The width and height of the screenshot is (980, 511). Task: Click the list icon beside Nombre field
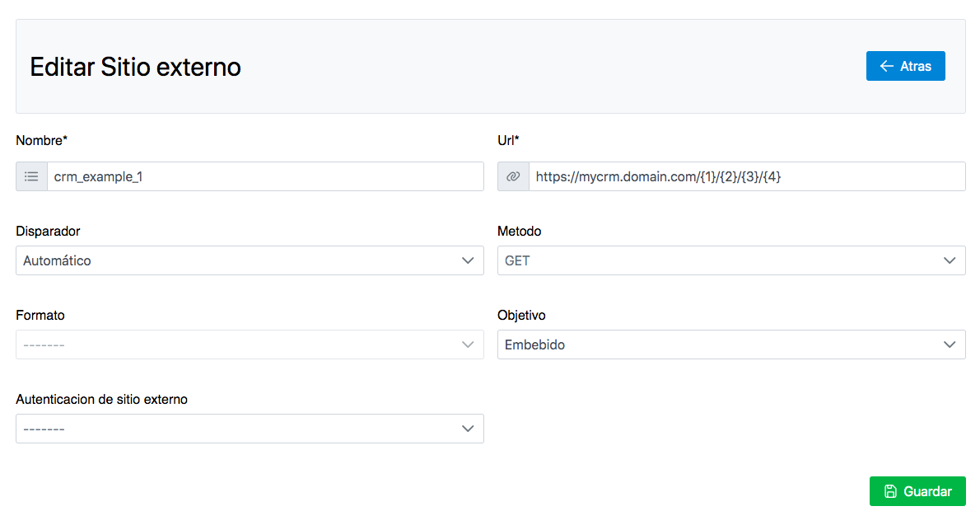click(31, 176)
